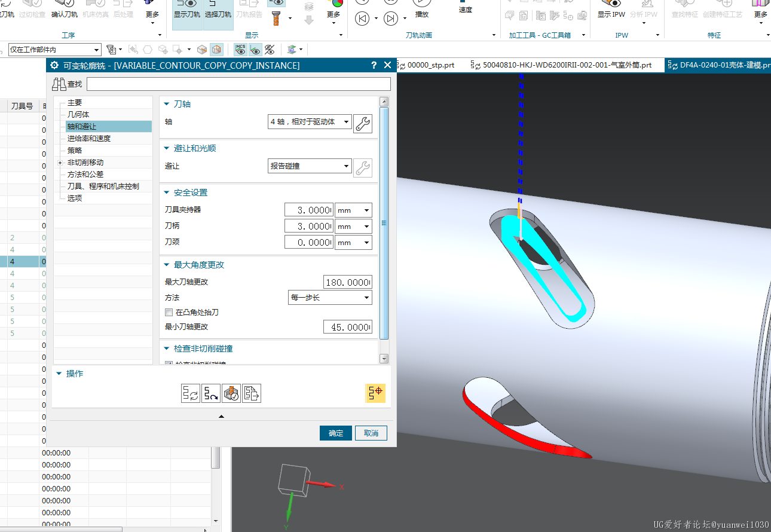
Task: Click the dialog scrollbar down arrow
Action: pyautogui.click(x=384, y=359)
